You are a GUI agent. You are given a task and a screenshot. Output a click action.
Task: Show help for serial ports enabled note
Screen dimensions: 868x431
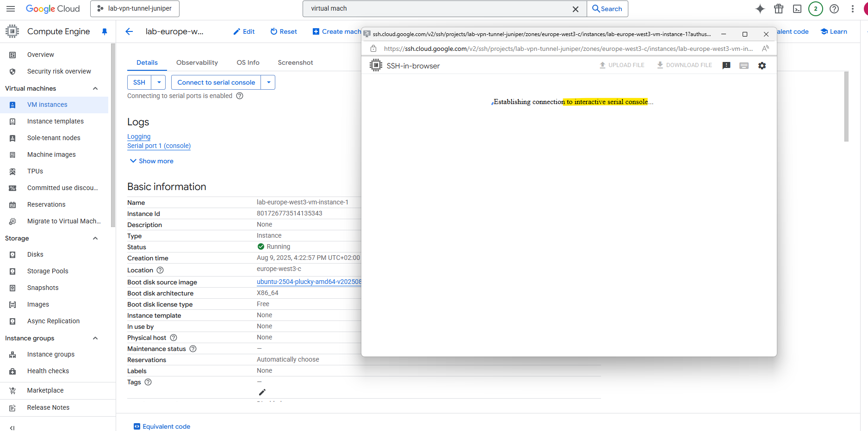pyautogui.click(x=240, y=96)
